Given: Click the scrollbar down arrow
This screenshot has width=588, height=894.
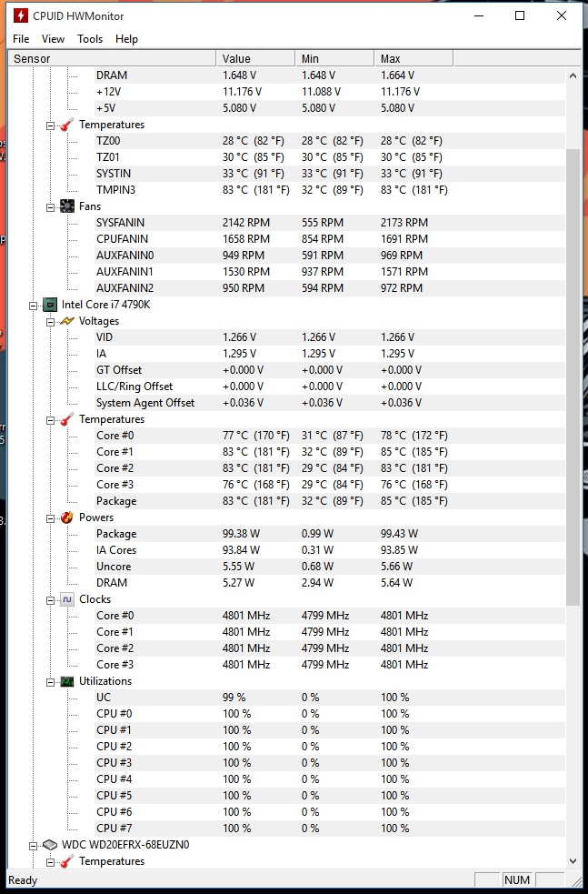Looking at the screenshot, I should pyautogui.click(x=573, y=861).
